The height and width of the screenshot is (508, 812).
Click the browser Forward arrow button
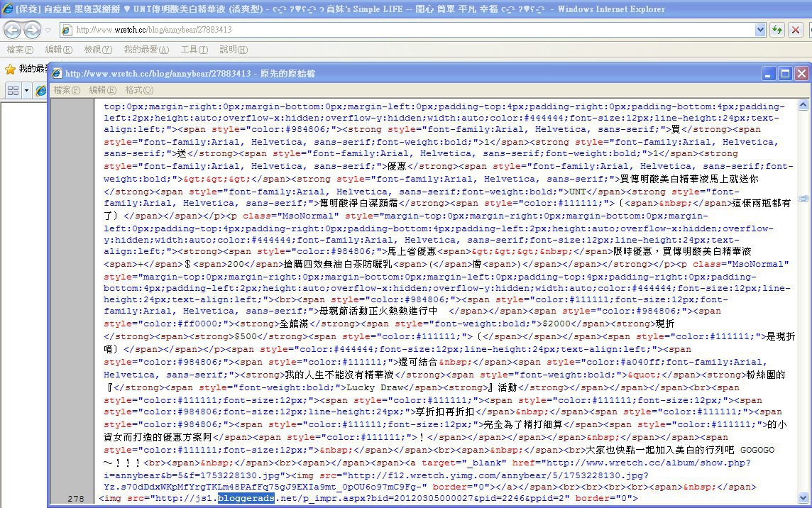(32, 30)
